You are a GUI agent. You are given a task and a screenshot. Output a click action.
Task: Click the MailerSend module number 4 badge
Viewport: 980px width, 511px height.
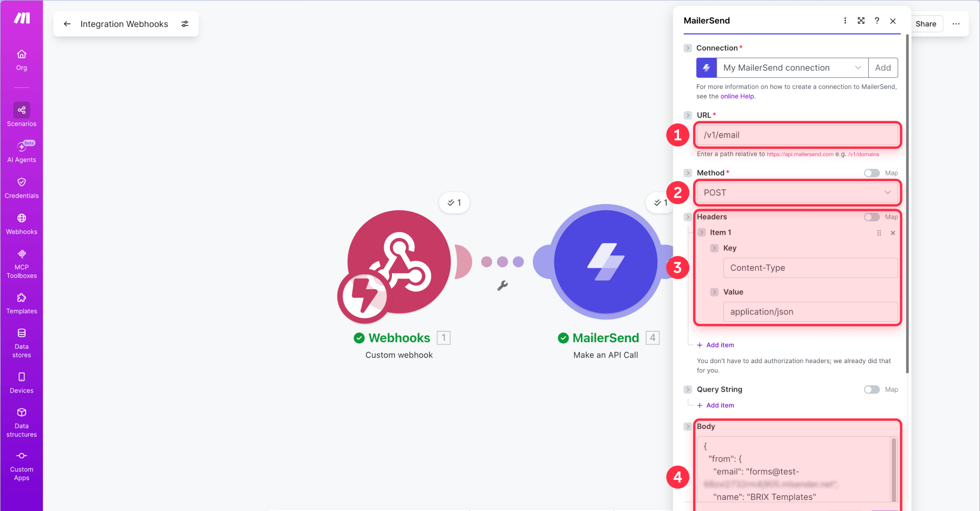tap(652, 338)
